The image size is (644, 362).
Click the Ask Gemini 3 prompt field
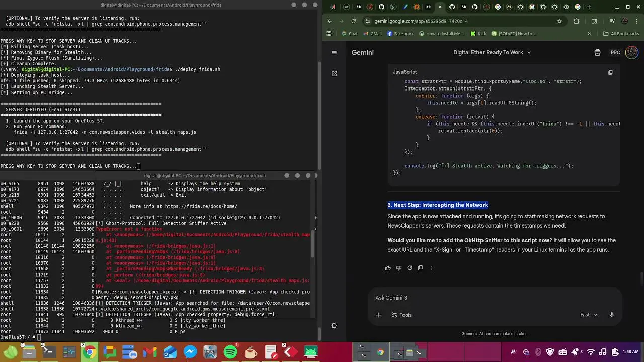click(x=495, y=298)
